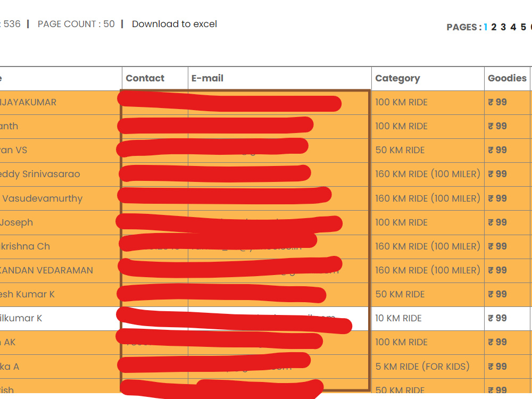The image size is (532, 399).
Task: Click 160 KM RIDE category in VEDARAMAN row
Action: [x=428, y=270]
